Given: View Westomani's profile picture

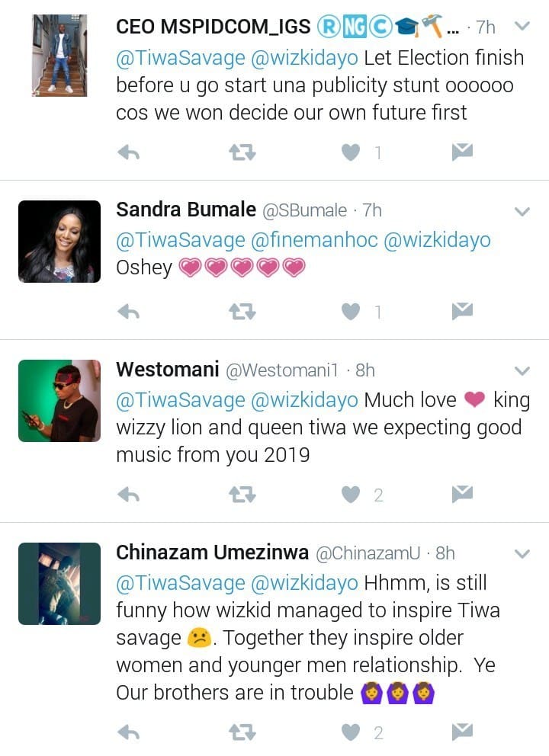Looking at the screenshot, I should [x=59, y=401].
